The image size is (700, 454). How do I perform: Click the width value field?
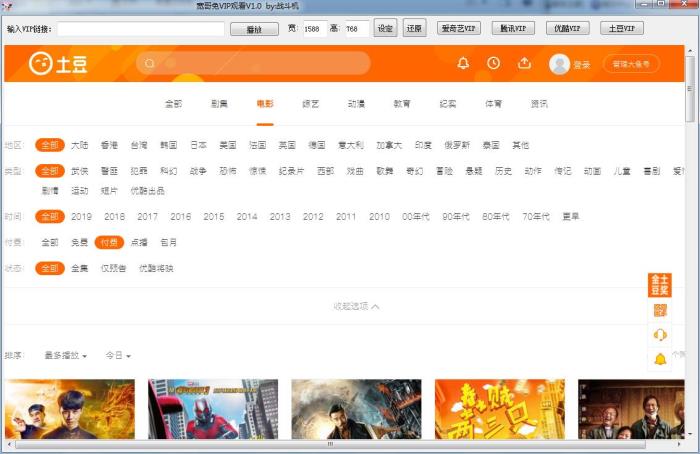point(315,29)
